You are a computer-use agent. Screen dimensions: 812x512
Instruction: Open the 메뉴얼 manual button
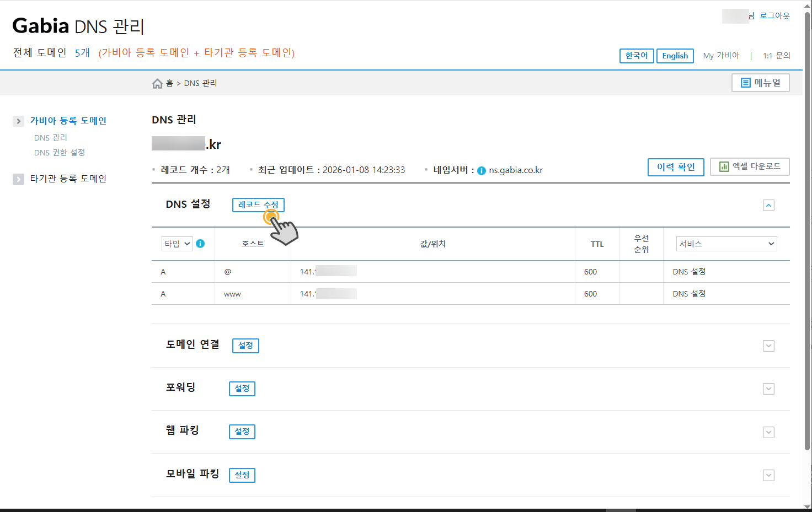(x=761, y=83)
